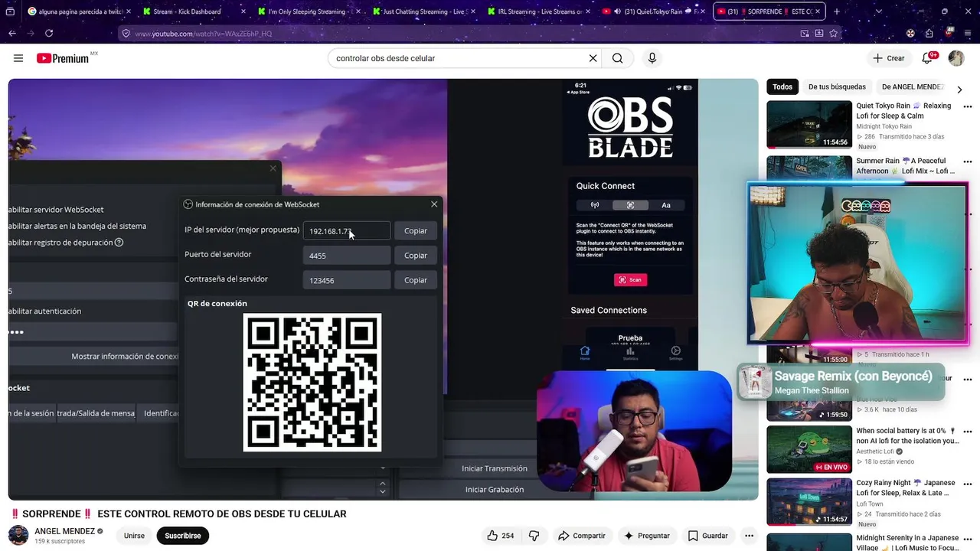Open options for Cozy Rainy Night video
This screenshot has width=980, height=551.
coord(968,484)
